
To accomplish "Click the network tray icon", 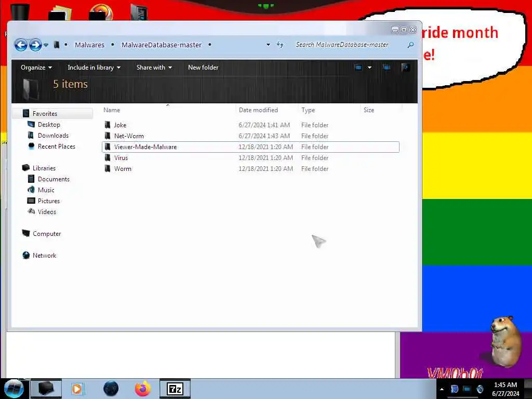I will [x=467, y=389].
